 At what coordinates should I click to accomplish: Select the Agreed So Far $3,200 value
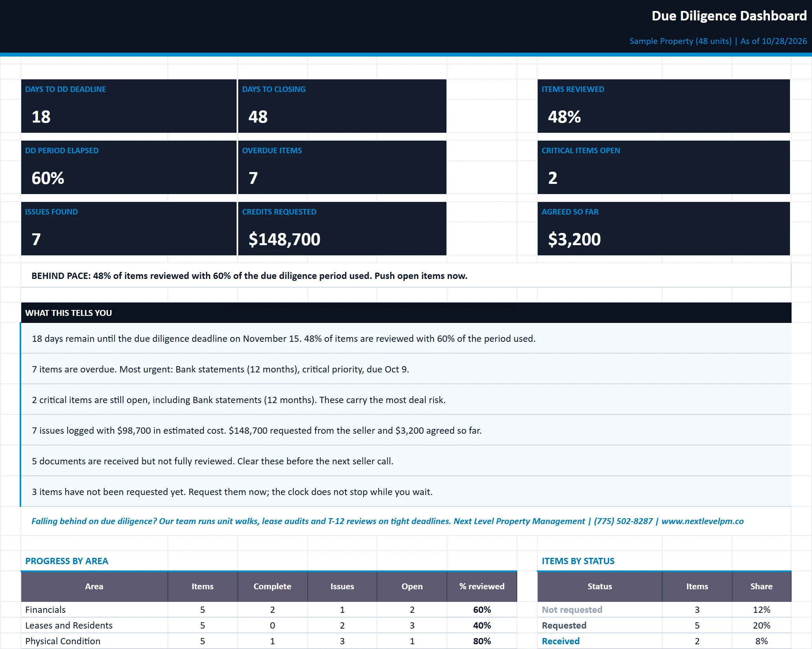(x=574, y=239)
